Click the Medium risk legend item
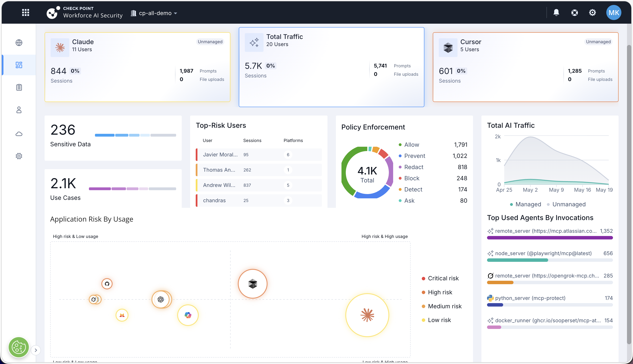The height and width of the screenshot is (364, 633). click(x=442, y=306)
